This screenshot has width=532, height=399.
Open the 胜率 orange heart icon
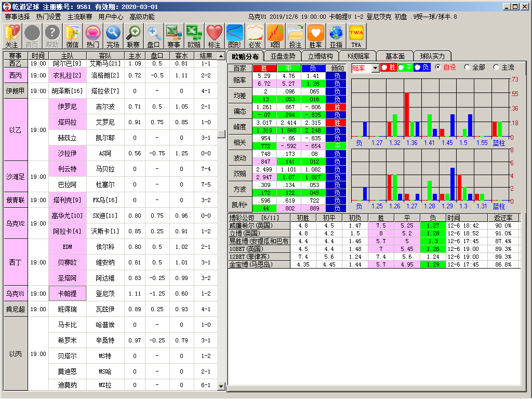(315, 36)
